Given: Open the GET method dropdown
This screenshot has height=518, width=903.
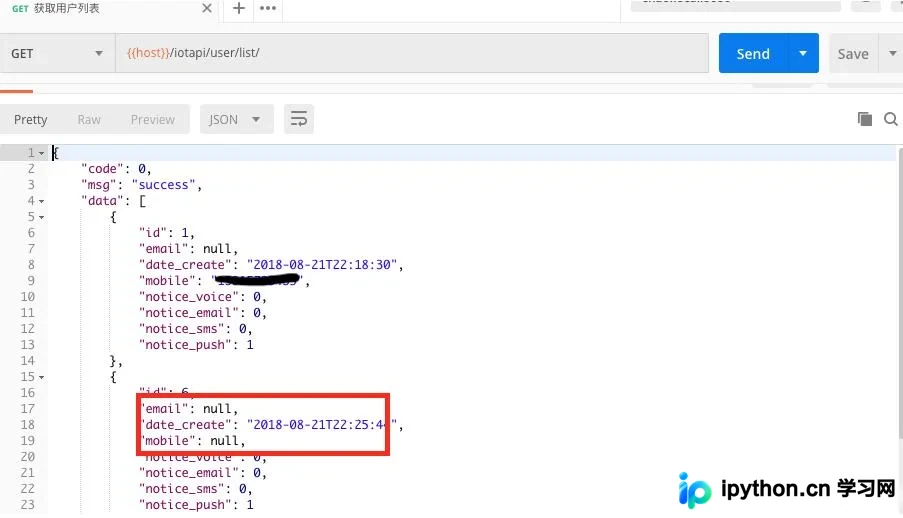Looking at the screenshot, I should coord(56,54).
